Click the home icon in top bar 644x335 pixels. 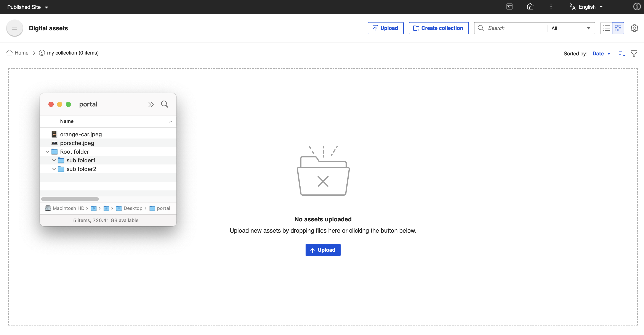click(530, 7)
